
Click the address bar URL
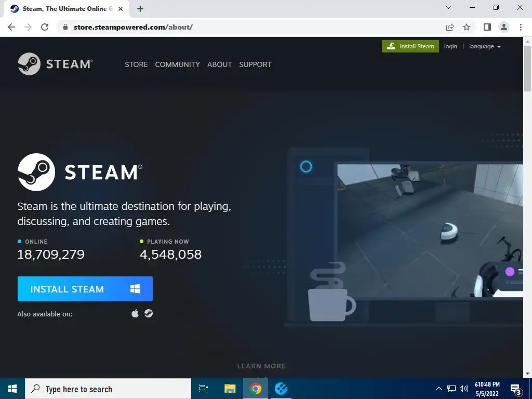click(x=133, y=27)
